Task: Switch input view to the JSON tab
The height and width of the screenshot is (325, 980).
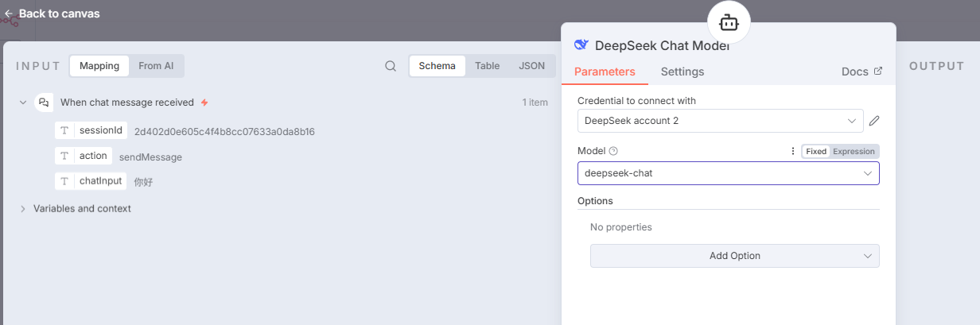Action: pos(531,66)
